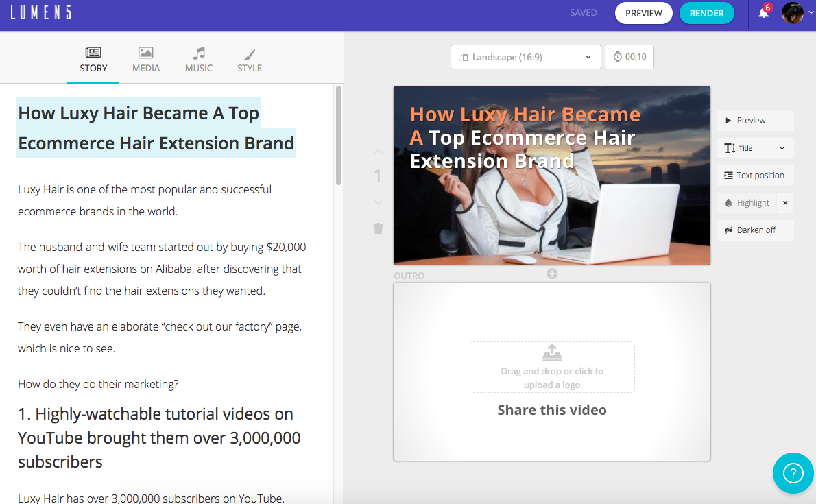
Task: Click the story panel scrollbar
Action: 339,135
